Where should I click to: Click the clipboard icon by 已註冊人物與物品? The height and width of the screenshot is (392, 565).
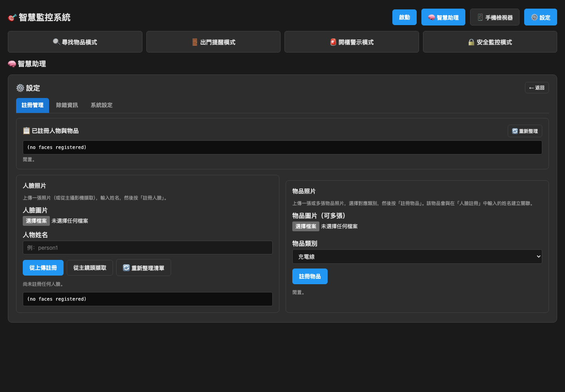(26, 131)
